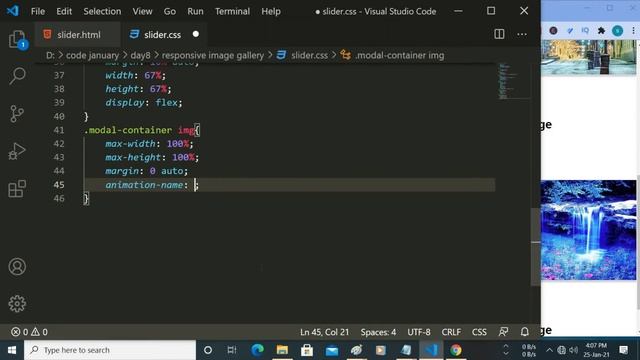This screenshot has width=640, height=360.
Task: Launch Microsoft Edge from the taskbar
Action: click(x=257, y=350)
